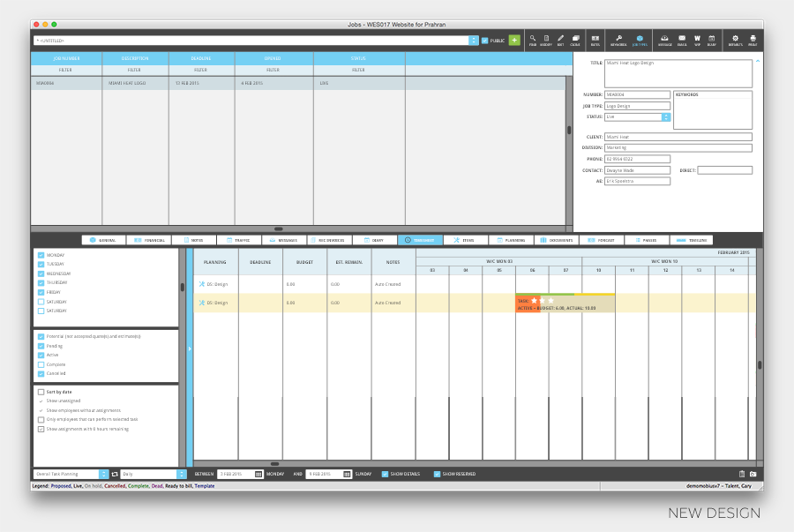Viewport: 794px width, 532px height.
Task: Open the Diary calendar icon in top toolbar
Action: (711, 40)
